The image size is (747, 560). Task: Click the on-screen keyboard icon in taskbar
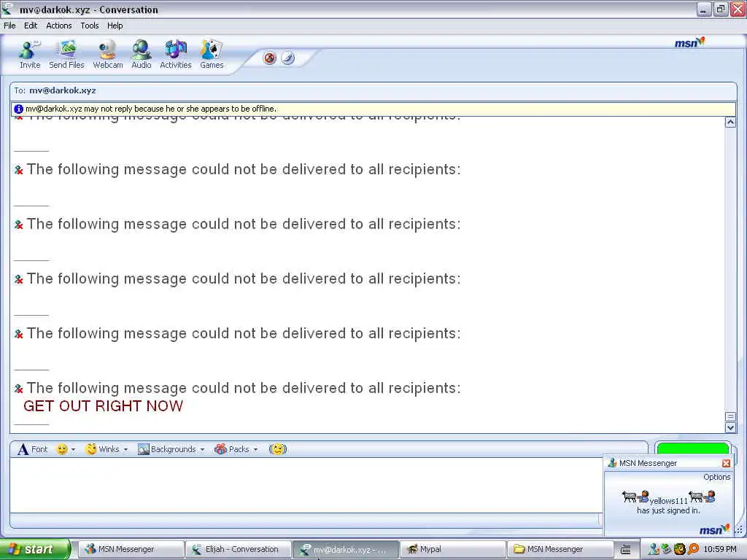coord(626,550)
